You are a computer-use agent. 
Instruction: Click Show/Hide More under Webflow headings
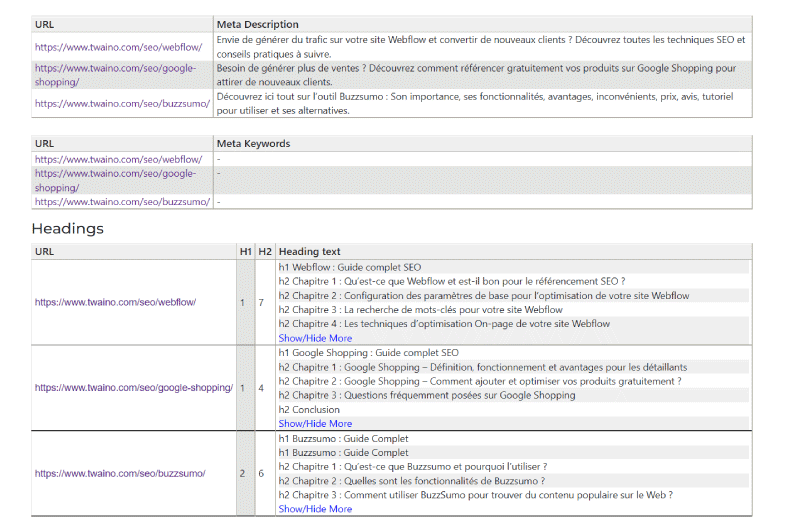(315, 338)
